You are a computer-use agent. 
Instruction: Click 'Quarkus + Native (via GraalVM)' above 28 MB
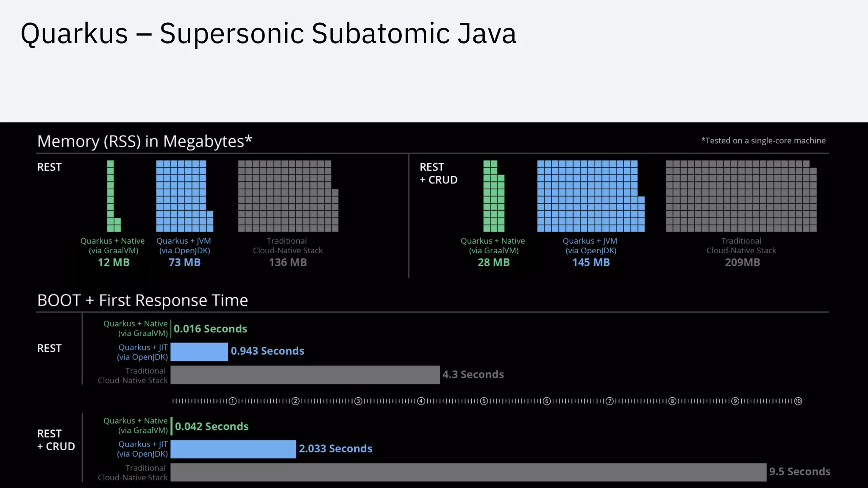click(493, 246)
